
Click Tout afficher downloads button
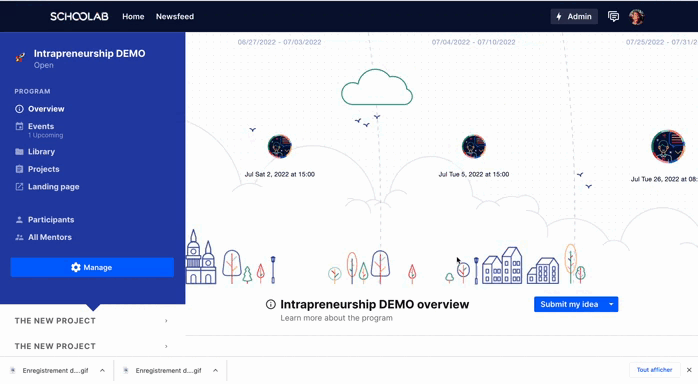pyautogui.click(x=654, y=370)
